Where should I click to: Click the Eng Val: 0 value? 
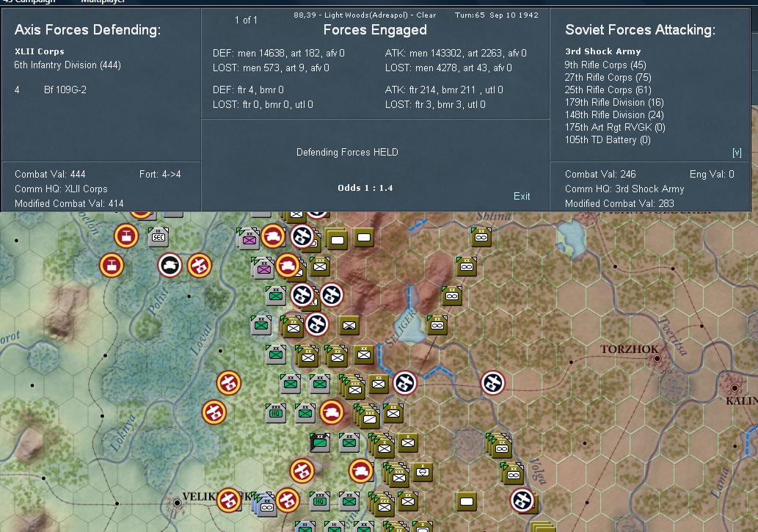tap(712, 174)
